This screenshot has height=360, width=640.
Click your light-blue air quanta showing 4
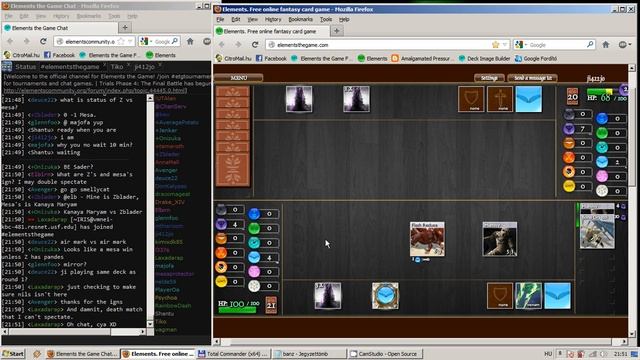[x=263, y=257]
